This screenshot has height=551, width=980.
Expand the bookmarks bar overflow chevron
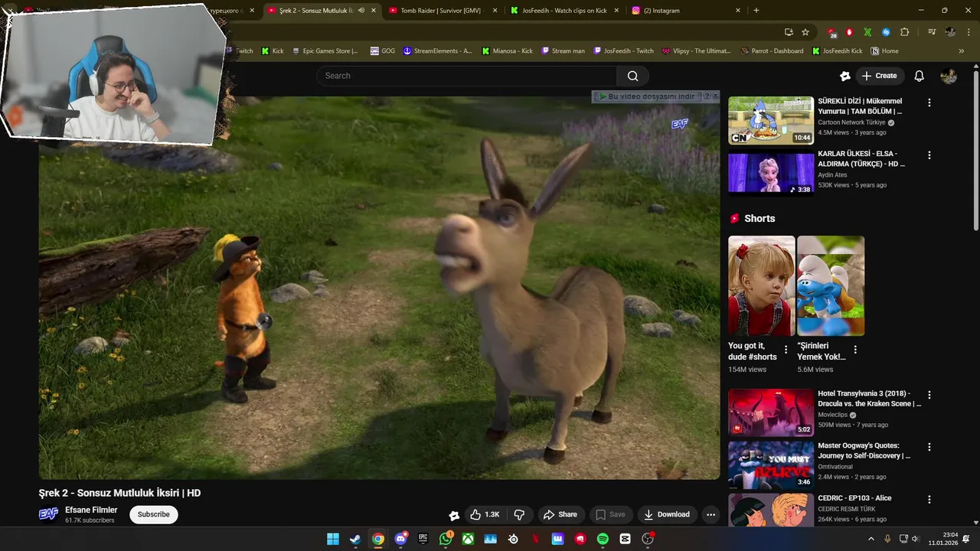tap(962, 51)
